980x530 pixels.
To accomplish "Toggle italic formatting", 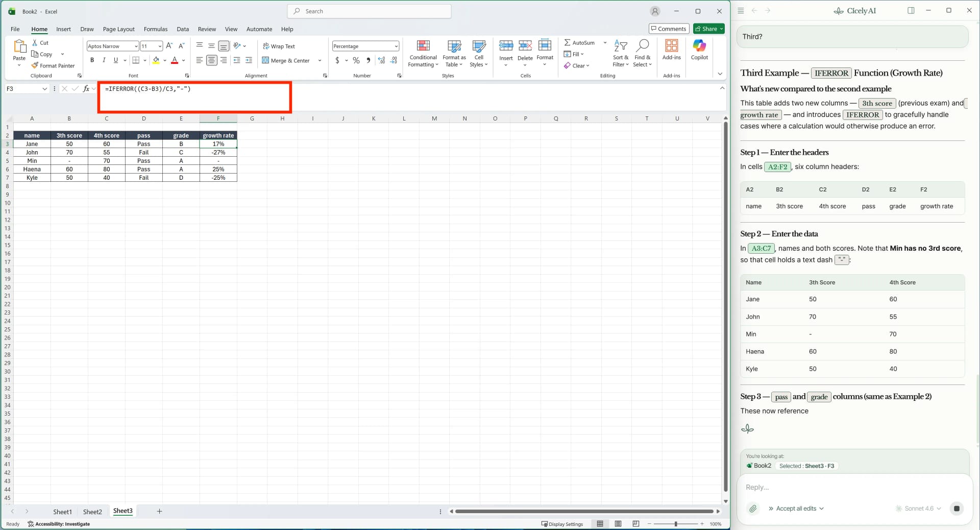I will tap(104, 60).
